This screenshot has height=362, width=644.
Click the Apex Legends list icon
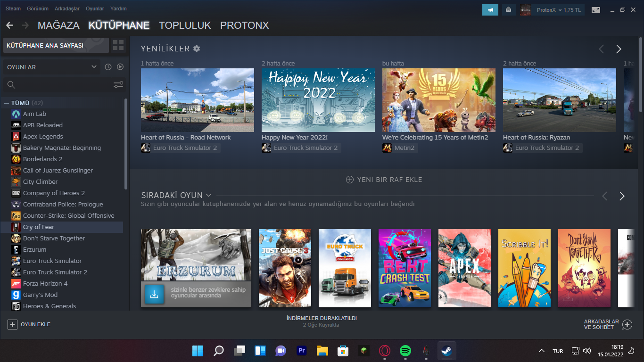tap(16, 136)
